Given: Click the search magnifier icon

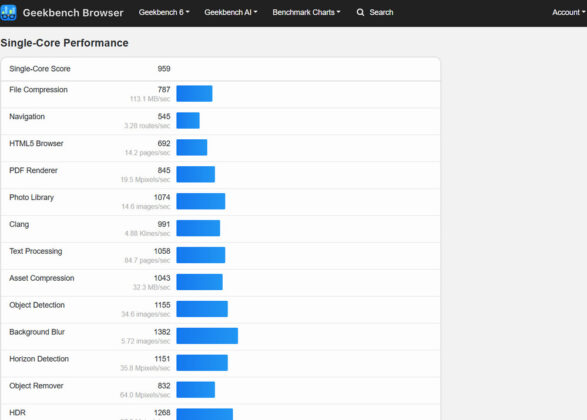Looking at the screenshot, I should point(360,12).
